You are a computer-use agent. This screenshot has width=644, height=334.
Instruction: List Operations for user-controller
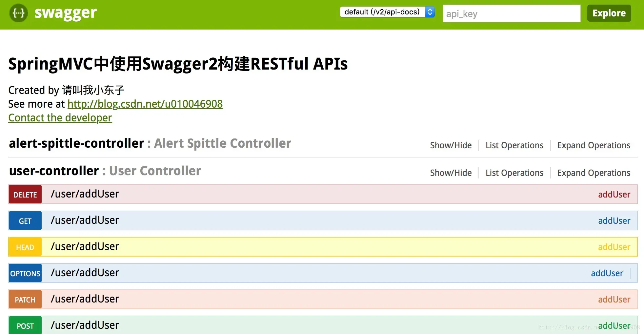coord(514,173)
